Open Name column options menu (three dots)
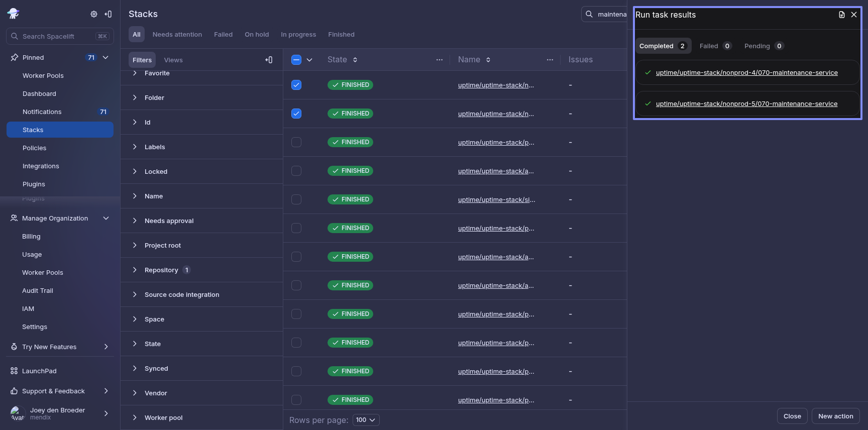This screenshot has width=868, height=430. [550, 60]
